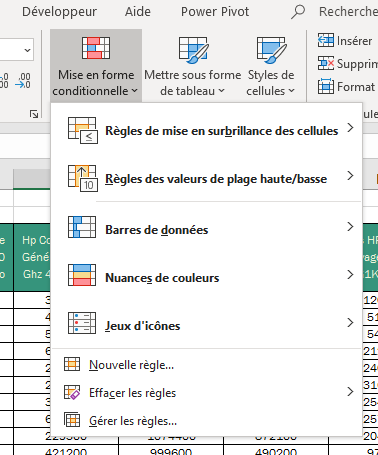
Task: Open Règles de mise en surbrillance des cellules
Action: coord(207,130)
